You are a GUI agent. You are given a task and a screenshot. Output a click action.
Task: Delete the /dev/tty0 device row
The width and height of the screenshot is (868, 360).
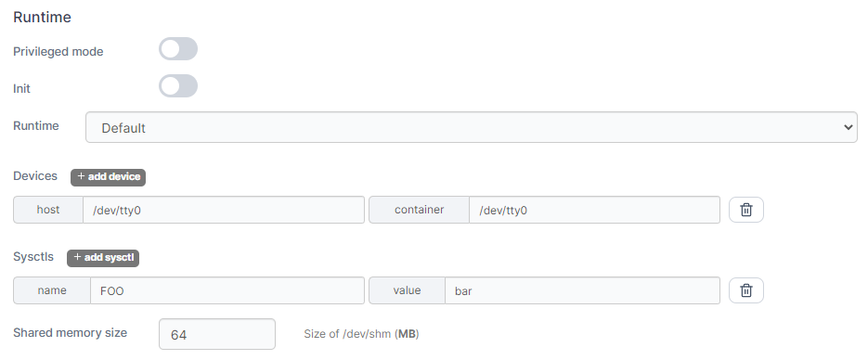[745, 210]
